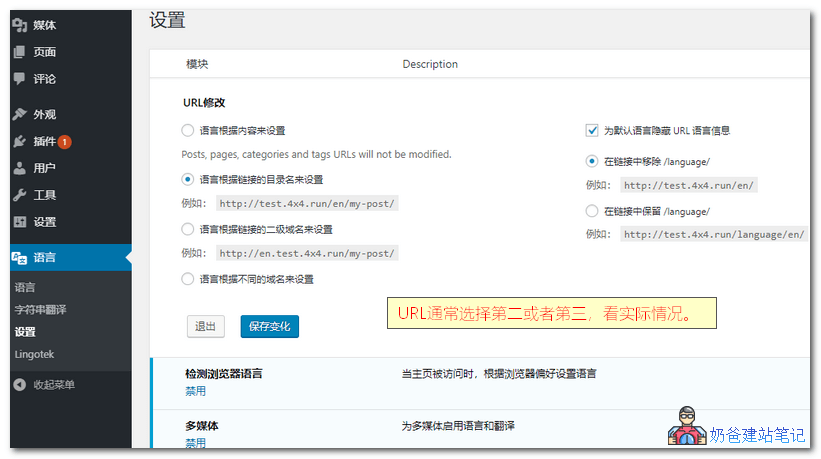Select 语言根据链接的二级域名来设置 radio option
This screenshot has height=459, width=821.
188,229
